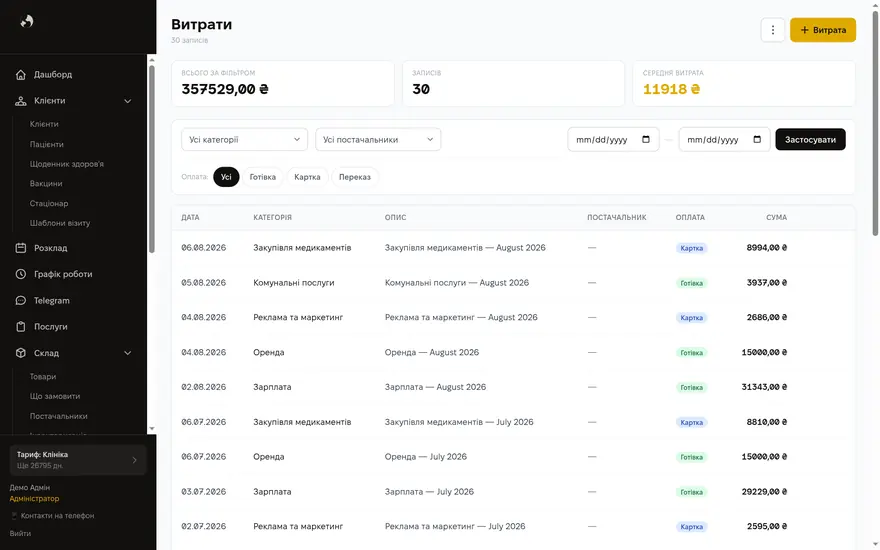
Task: Open the Усі категорії dropdown
Action: click(245, 140)
